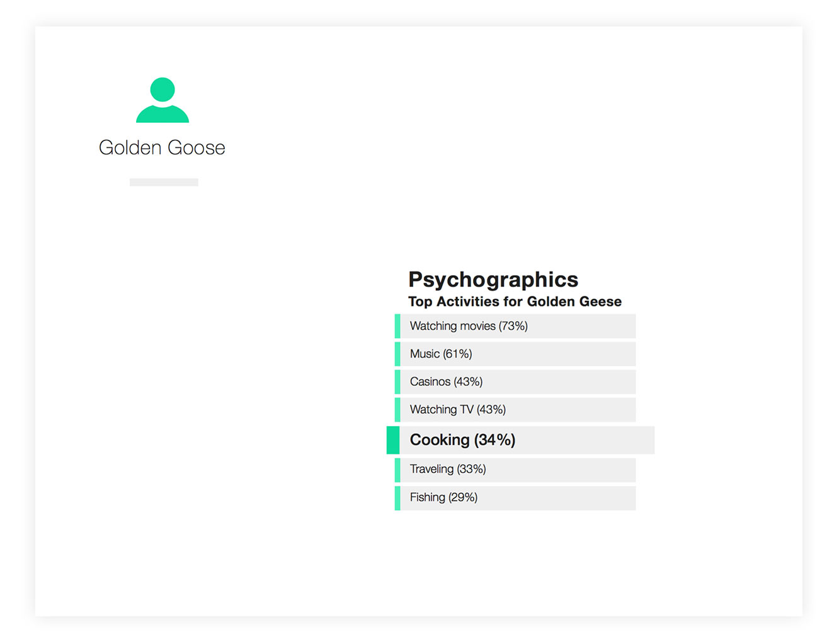Select the Casinos (43%) row
The image size is (839, 644).
[515, 381]
